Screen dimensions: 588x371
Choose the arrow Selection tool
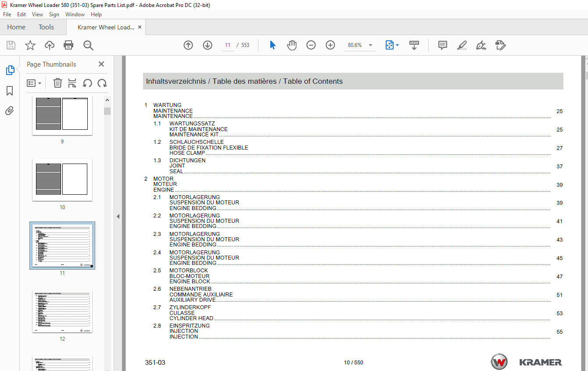(272, 45)
